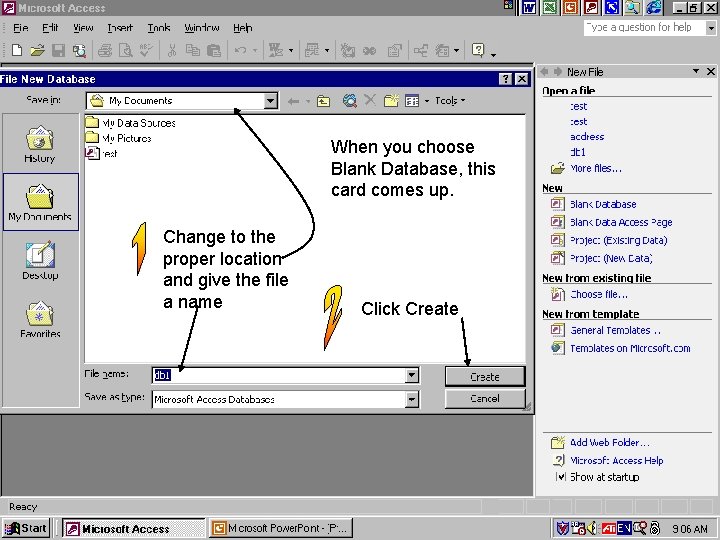
Task: Open the Window menu
Action: click(x=202, y=28)
